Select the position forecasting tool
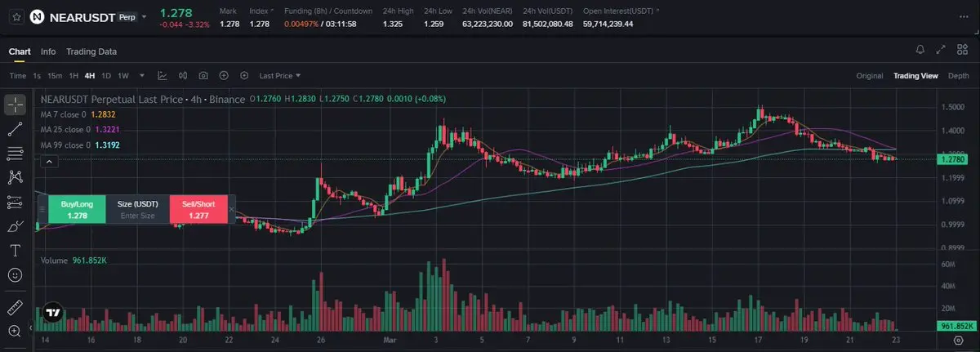 tap(16, 202)
